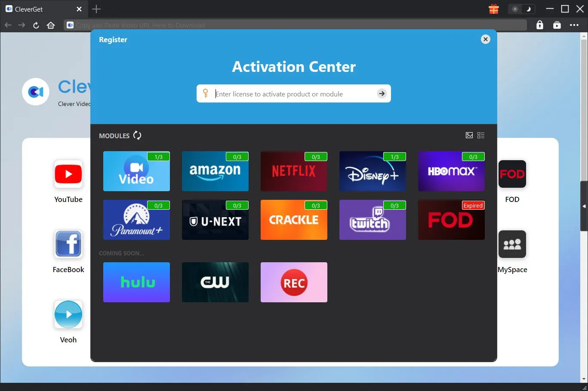Refresh the modules list
The width and height of the screenshot is (588, 391).
pyautogui.click(x=137, y=135)
